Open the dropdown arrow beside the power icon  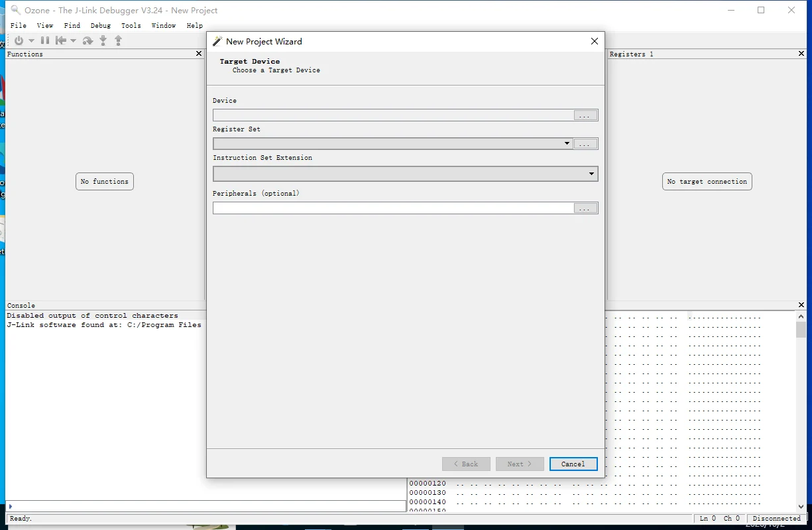pyautogui.click(x=31, y=41)
